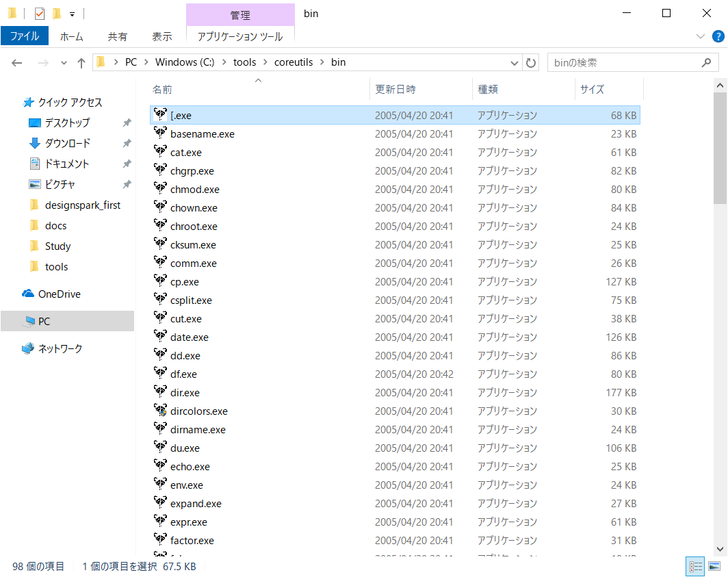Screen dimensions: 728x577
Task: Open designspark_first folder in navigation pane
Action: click(83, 205)
